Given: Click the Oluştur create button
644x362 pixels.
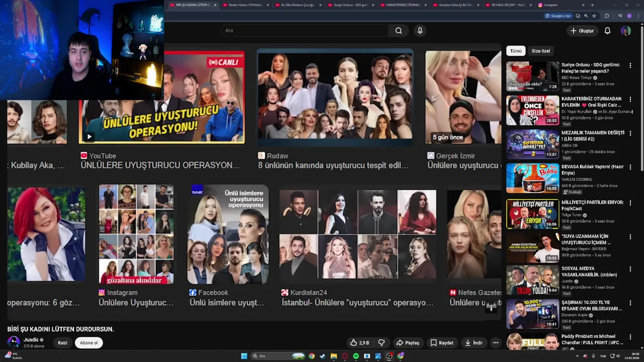Looking at the screenshot, I should pyautogui.click(x=582, y=31).
